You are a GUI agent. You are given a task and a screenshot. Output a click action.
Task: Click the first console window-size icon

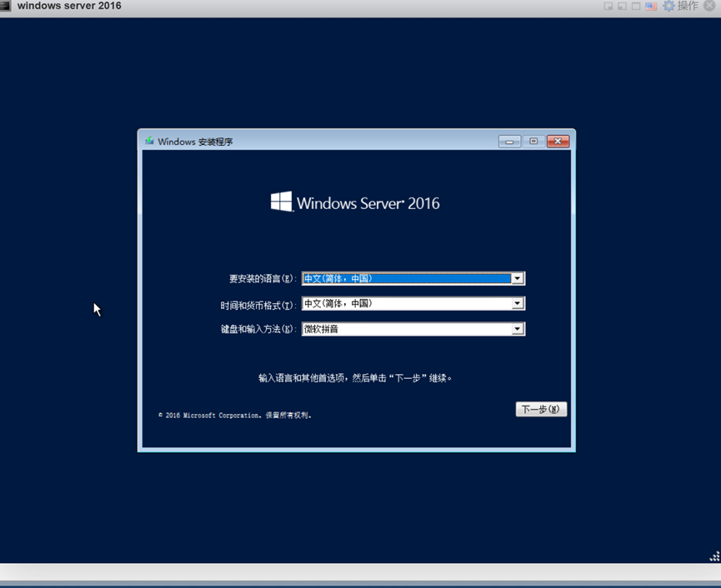608,6
